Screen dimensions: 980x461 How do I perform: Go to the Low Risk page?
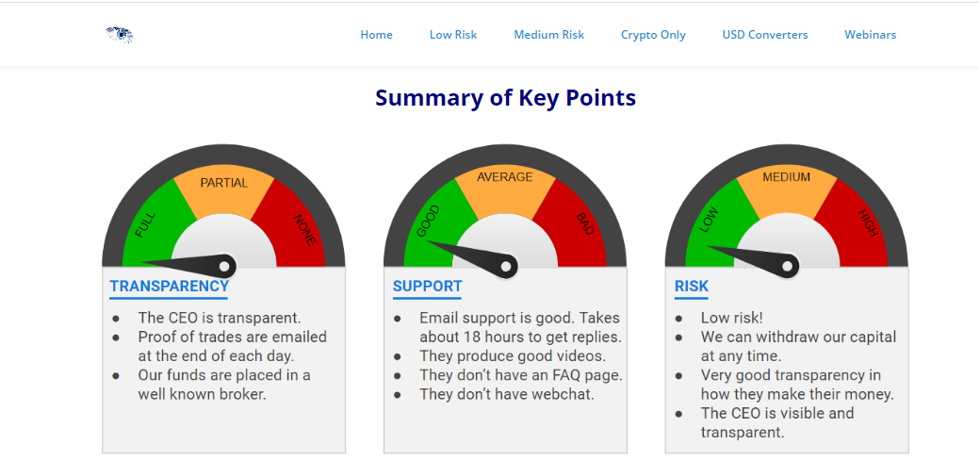tap(453, 35)
